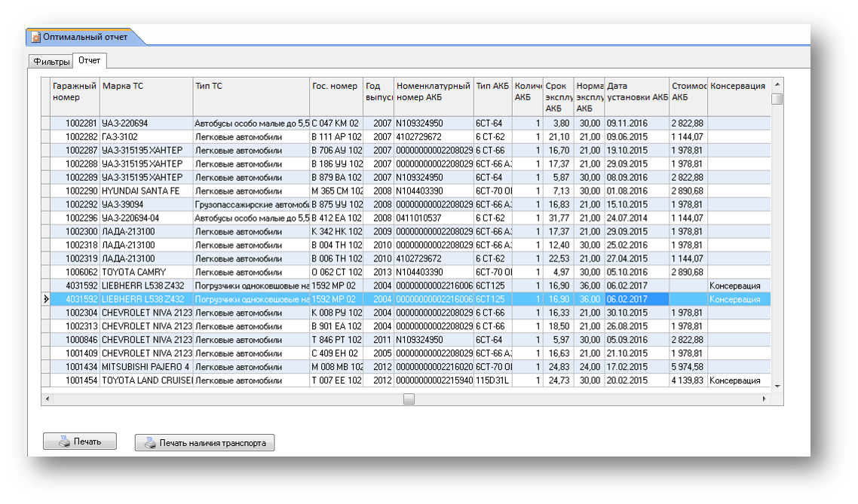The image size is (858, 504).
Task: Click horizontal scrollbar right arrow
Action: pyautogui.click(x=765, y=399)
